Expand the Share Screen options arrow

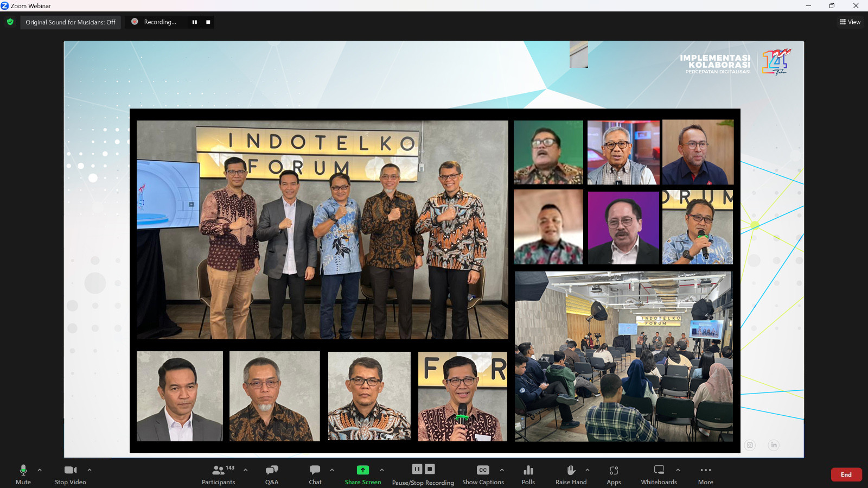[382, 470]
